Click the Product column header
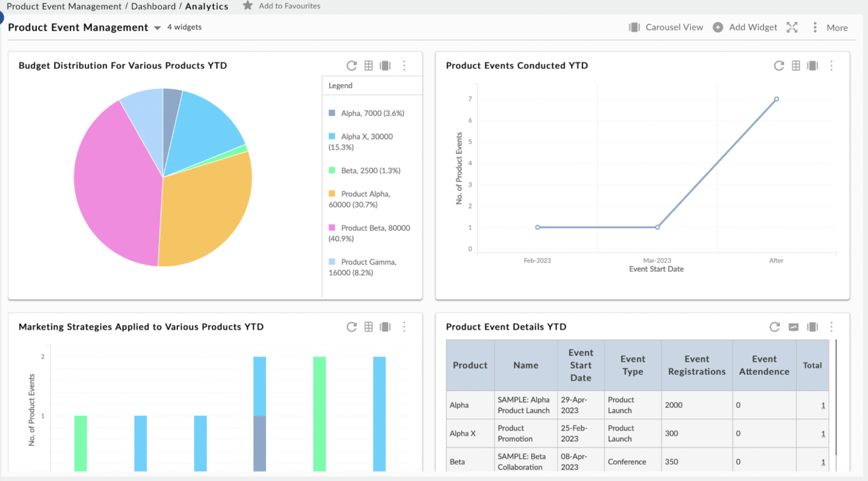The width and height of the screenshot is (868, 481). click(470, 365)
